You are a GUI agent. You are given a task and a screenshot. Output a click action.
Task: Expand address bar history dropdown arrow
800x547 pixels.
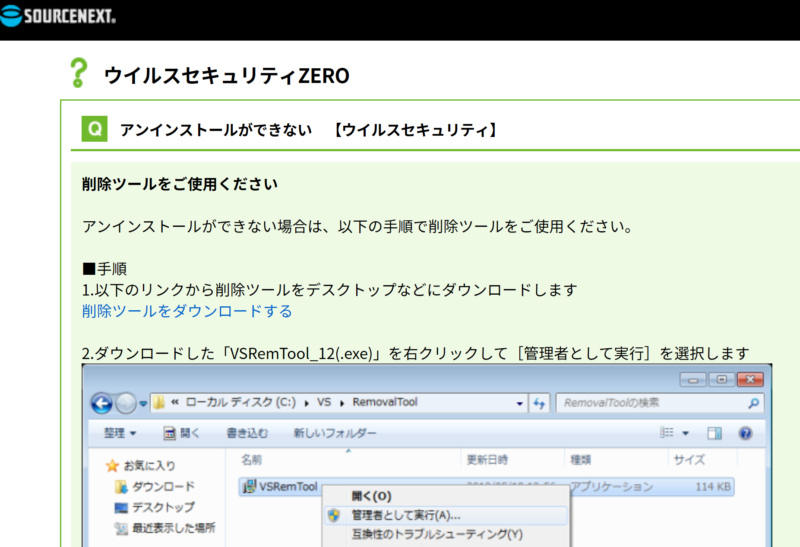pos(519,403)
